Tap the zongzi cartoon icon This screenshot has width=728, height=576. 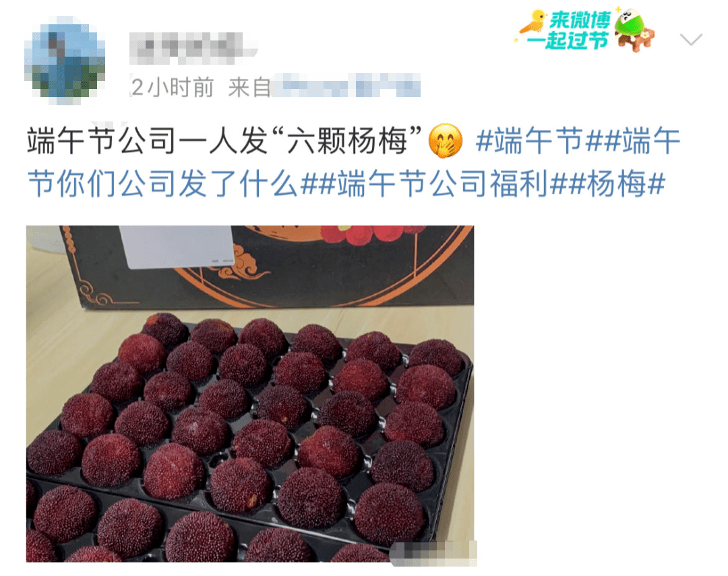click(634, 29)
